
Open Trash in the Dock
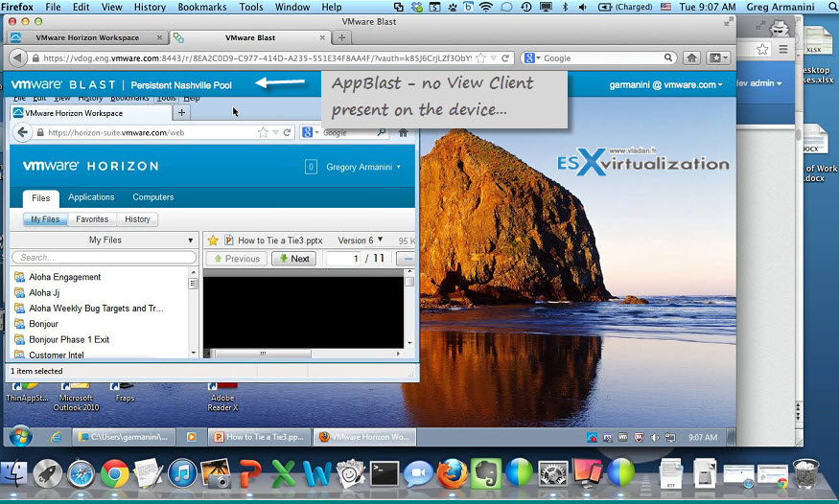pyautogui.click(x=805, y=473)
